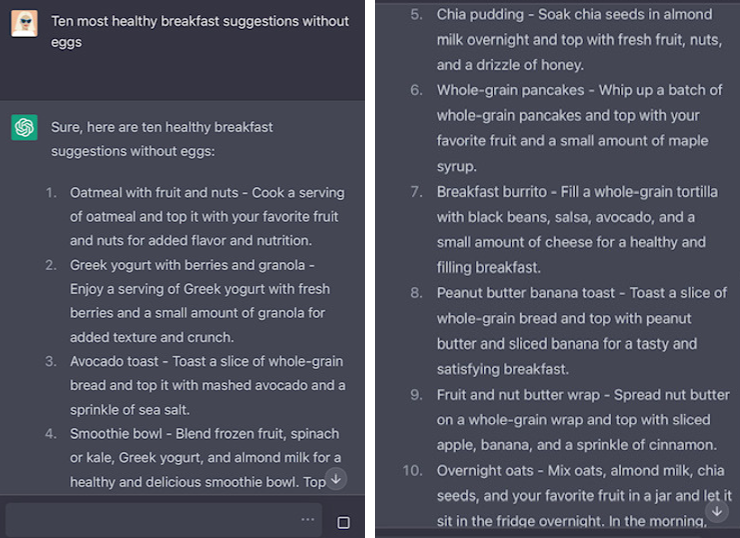Screen dimensions: 740x538
Task: Click the user profile avatar
Action: [x=25, y=23]
